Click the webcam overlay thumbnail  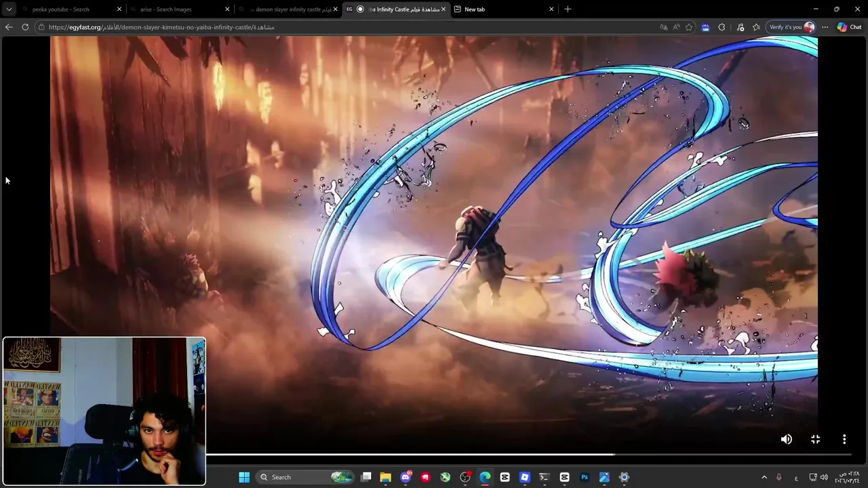(x=104, y=411)
